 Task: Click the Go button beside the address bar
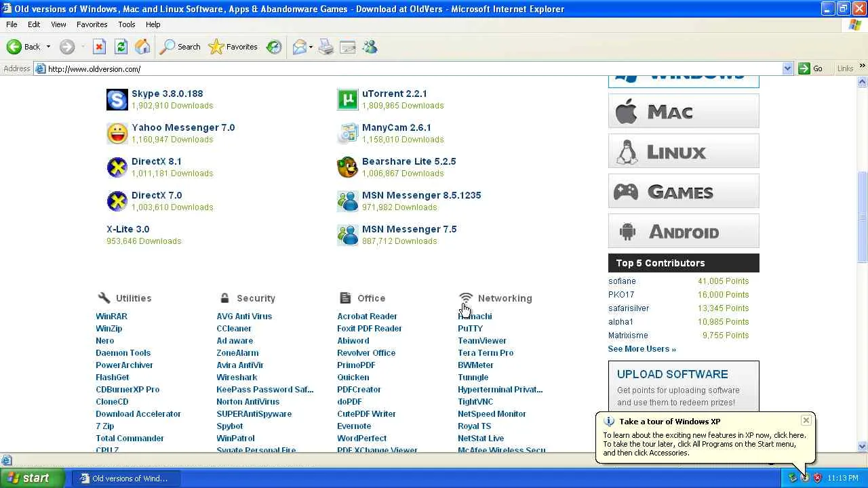(x=811, y=68)
